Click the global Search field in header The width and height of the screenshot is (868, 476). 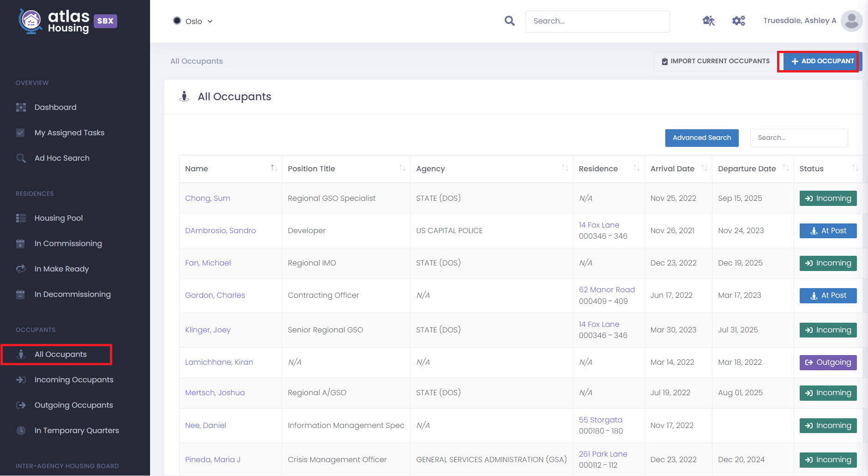(597, 21)
